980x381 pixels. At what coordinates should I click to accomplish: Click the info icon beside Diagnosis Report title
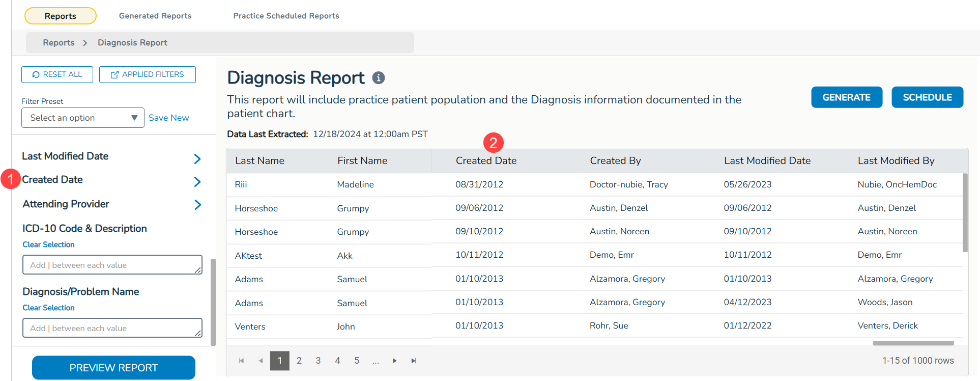click(378, 78)
